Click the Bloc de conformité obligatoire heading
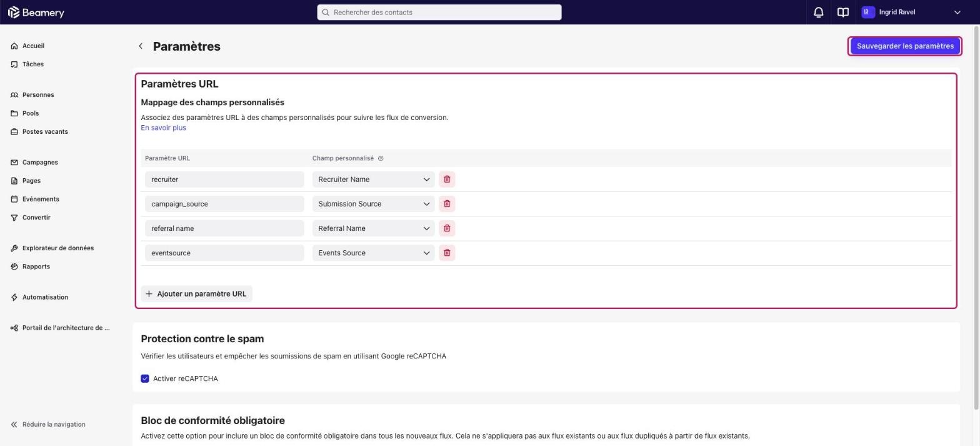The width and height of the screenshot is (980, 446). click(x=212, y=421)
